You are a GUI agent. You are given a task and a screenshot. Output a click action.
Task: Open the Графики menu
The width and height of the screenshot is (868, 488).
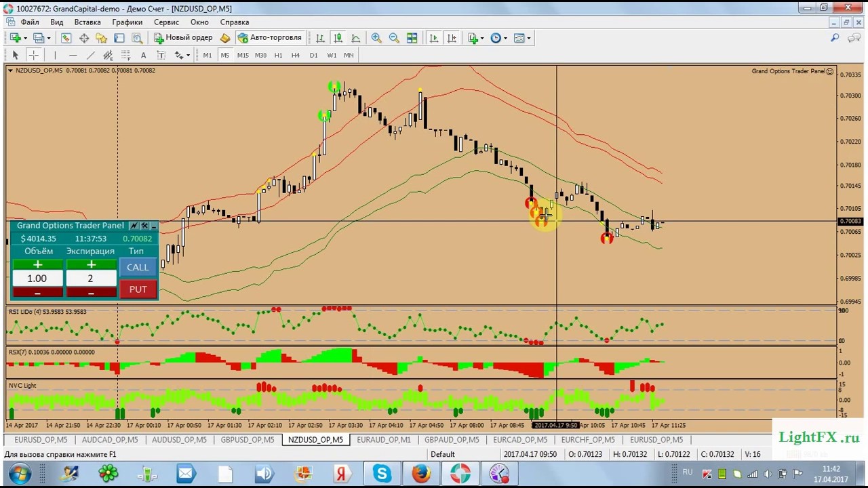(127, 22)
